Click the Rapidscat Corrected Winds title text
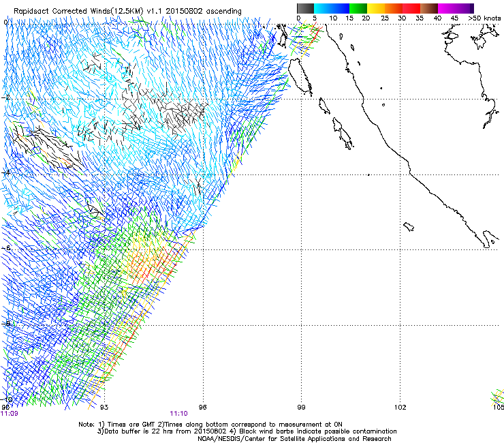The width and height of the screenshot is (504, 443). pyautogui.click(x=127, y=11)
